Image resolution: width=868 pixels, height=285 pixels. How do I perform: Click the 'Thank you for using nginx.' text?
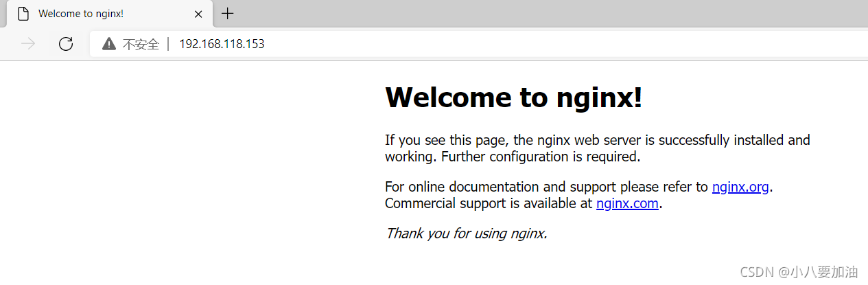466,233
